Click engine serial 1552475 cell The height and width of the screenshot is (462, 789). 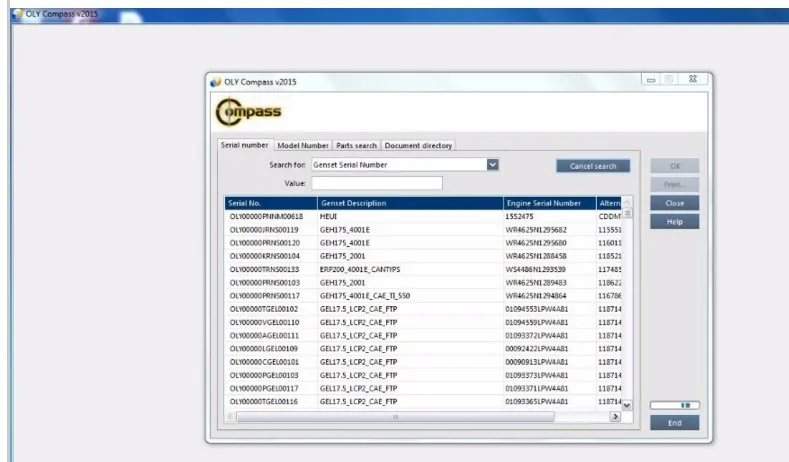[x=549, y=216]
